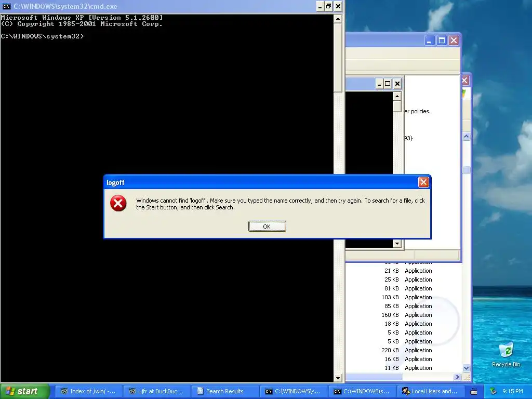Screen dimensions: 532x399
Task: Click the file list vertical scroll thumb
Action: [466, 170]
